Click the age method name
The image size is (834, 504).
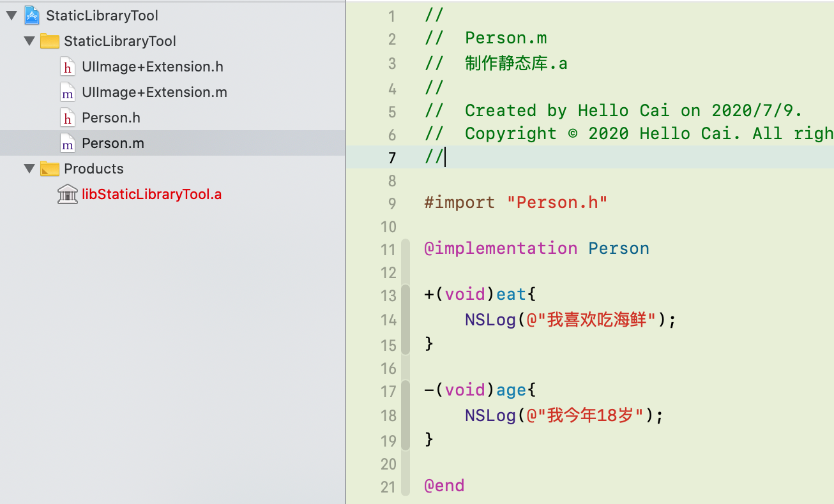[x=512, y=390]
